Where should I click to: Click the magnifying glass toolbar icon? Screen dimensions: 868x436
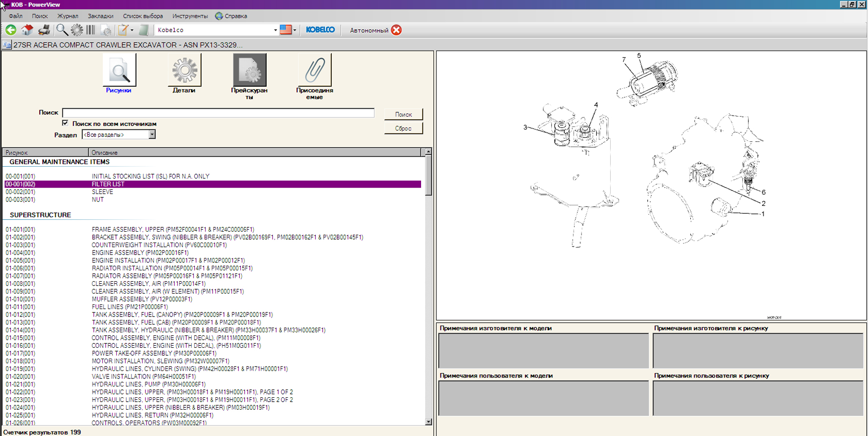pos(62,30)
